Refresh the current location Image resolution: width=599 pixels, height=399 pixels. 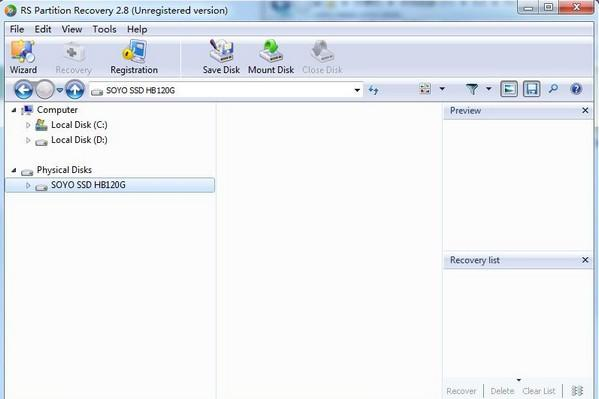(x=373, y=90)
